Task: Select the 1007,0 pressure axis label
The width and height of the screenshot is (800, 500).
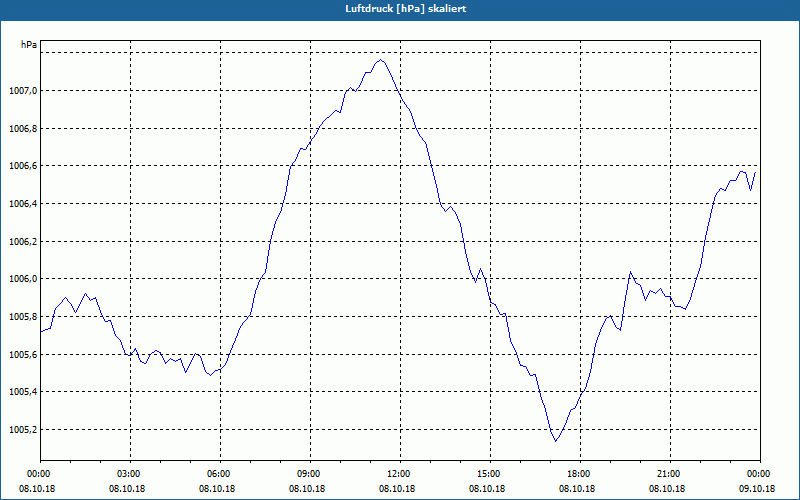Action: point(23,91)
